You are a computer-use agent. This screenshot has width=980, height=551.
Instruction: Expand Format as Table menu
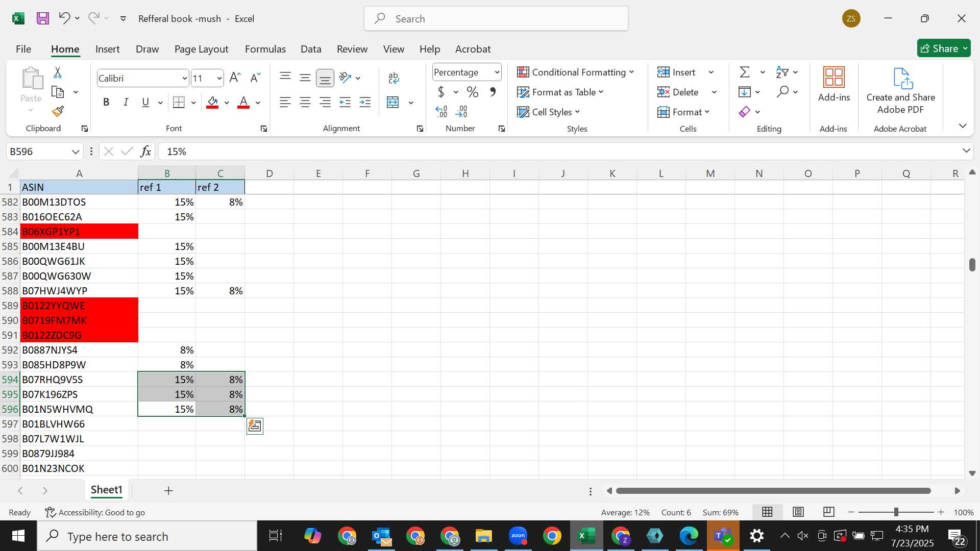click(x=560, y=92)
